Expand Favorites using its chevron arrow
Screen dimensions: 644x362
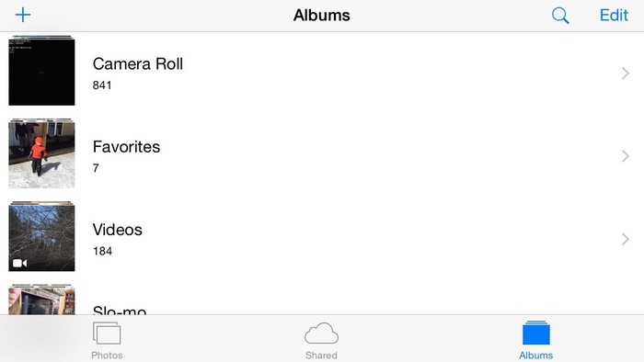pyautogui.click(x=625, y=156)
